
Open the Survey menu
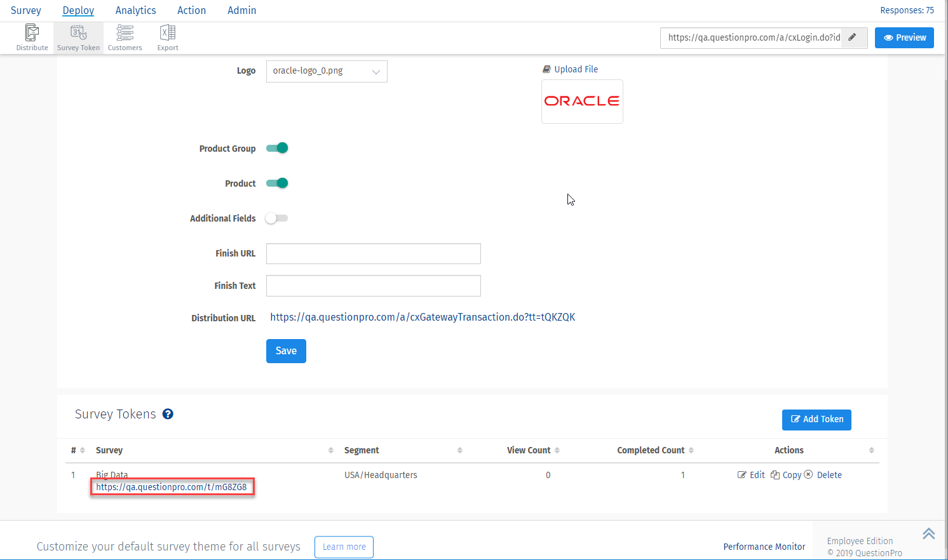click(x=26, y=10)
